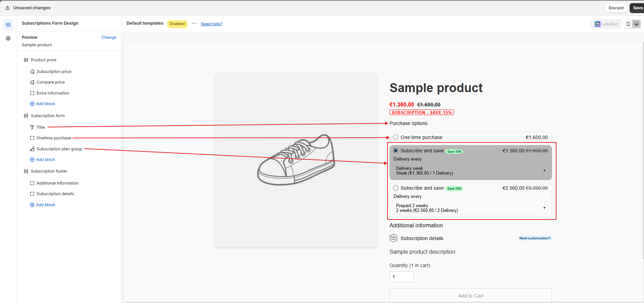Open the Need help? link
The width and height of the screenshot is (644, 303).
[211, 24]
